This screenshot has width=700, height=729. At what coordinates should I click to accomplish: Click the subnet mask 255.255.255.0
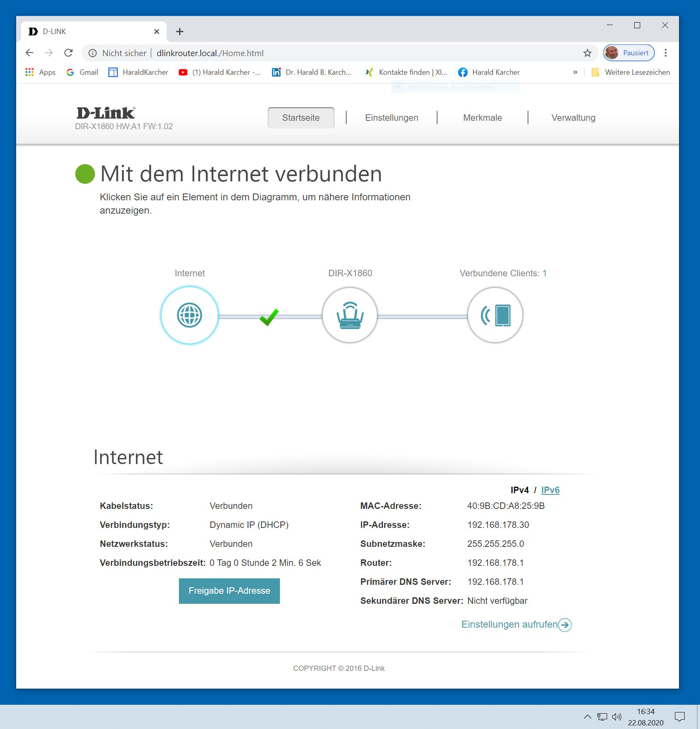click(x=496, y=544)
